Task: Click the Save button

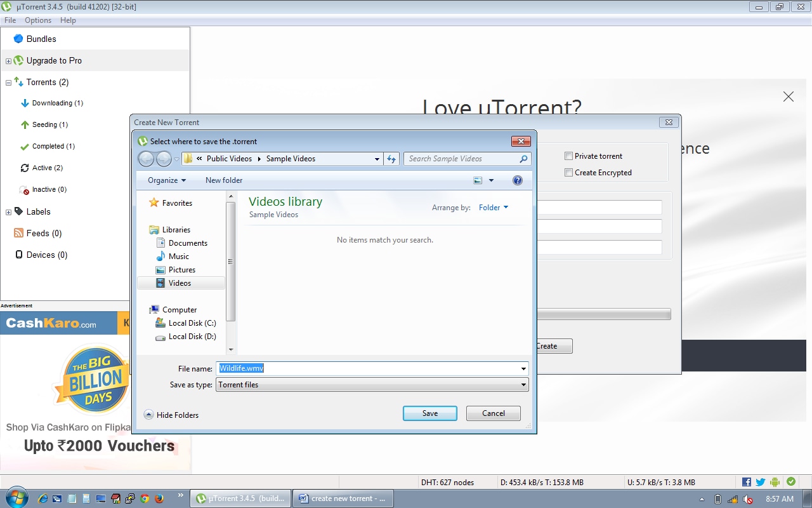Action: tap(430, 413)
